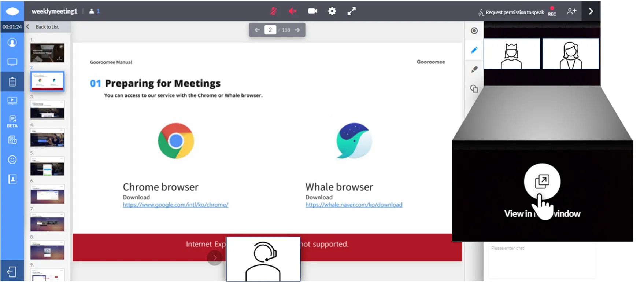Expand the meeting to full screen
Screen dimensions: 644x282
(x=351, y=11)
